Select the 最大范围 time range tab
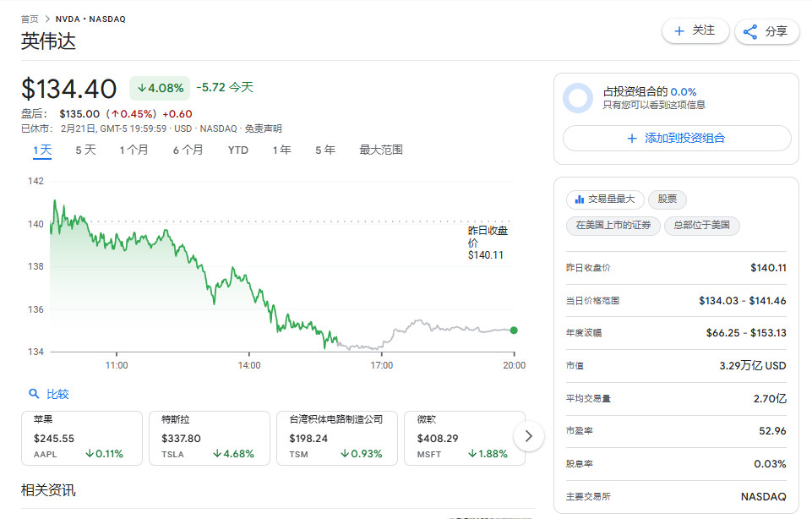 tap(380, 150)
